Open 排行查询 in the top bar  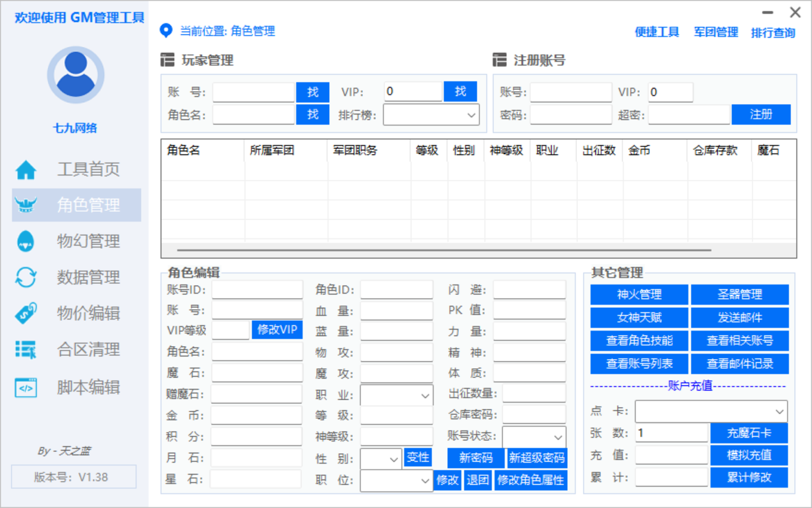773,32
